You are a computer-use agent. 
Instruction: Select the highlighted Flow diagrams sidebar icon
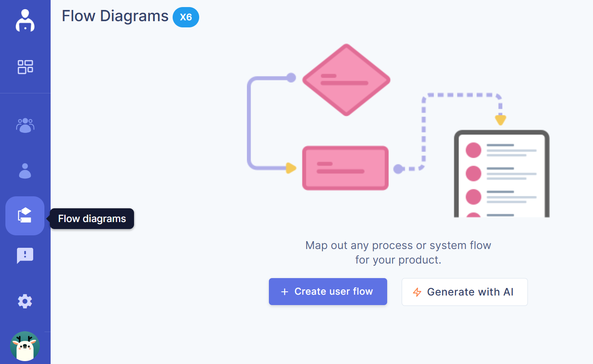click(x=25, y=215)
